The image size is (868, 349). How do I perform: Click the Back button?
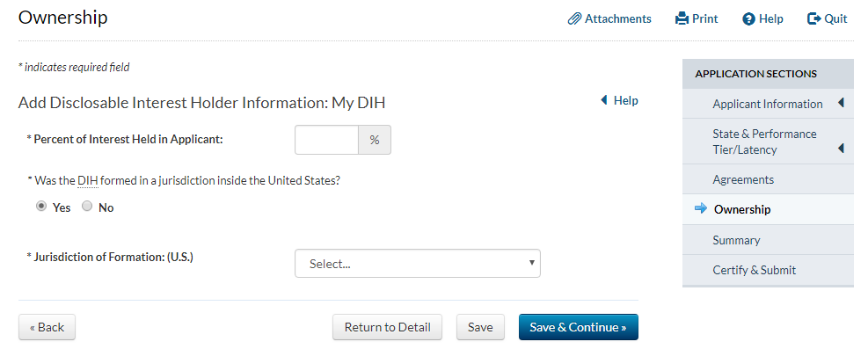click(47, 327)
